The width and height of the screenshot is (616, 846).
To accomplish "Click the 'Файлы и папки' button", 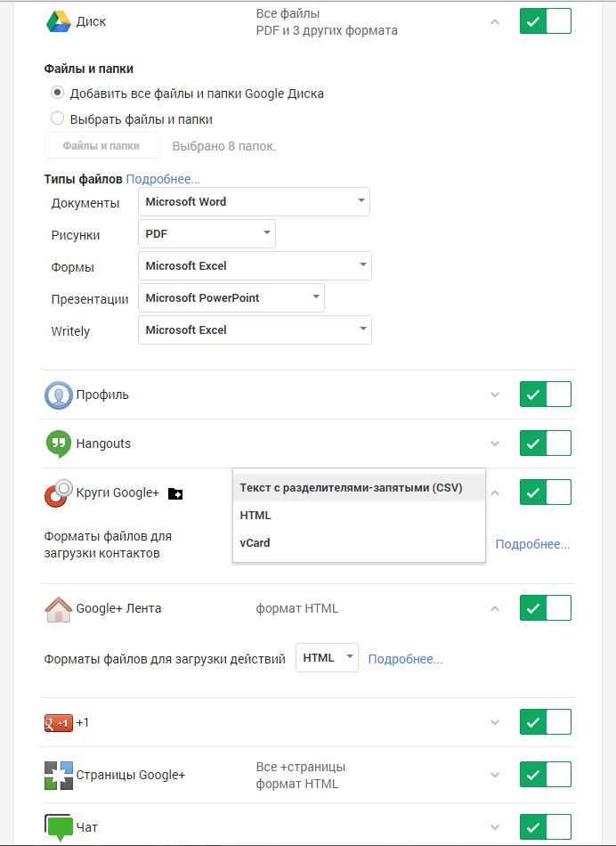I will [x=101, y=146].
